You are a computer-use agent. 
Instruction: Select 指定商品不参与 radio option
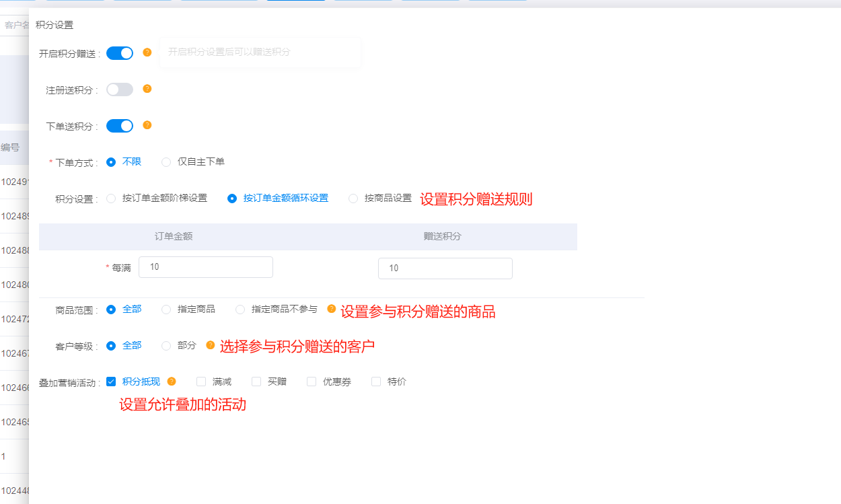click(240, 310)
